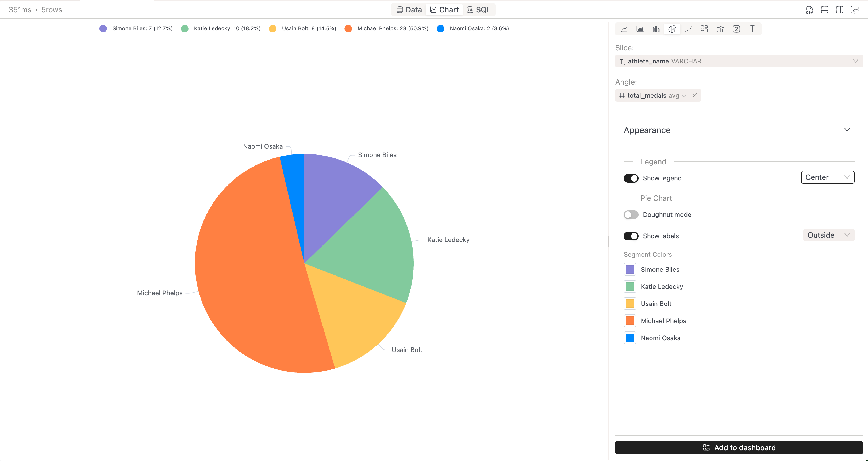Choose the bar chart type
Screen dimensions: 868x461
[656, 29]
